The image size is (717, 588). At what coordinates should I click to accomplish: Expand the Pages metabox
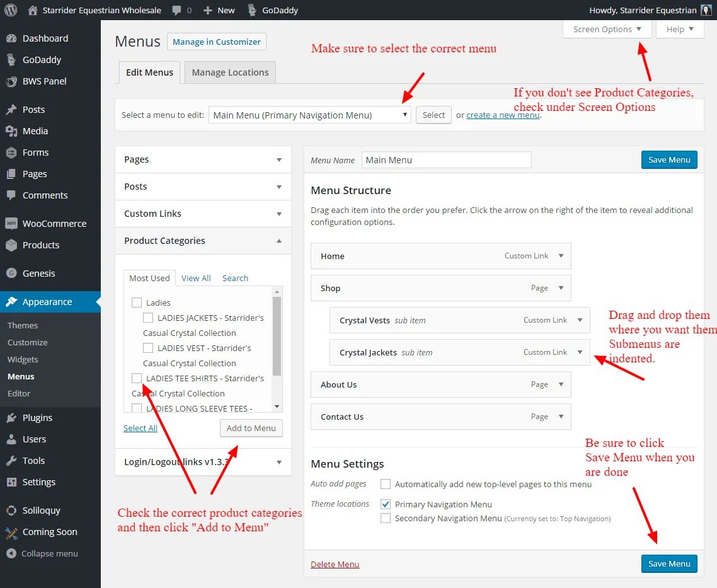click(x=279, y=159)
